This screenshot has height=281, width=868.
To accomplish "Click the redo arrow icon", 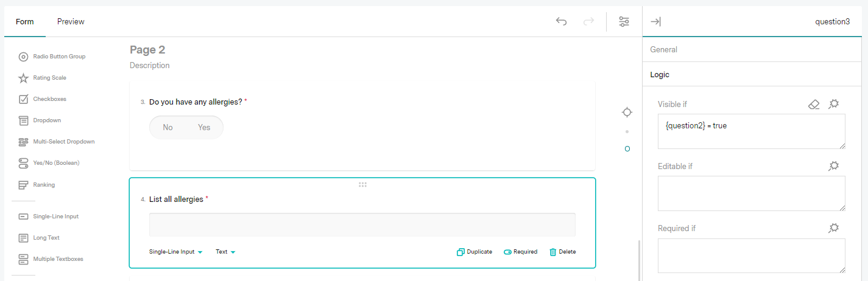I will (588, 22).
